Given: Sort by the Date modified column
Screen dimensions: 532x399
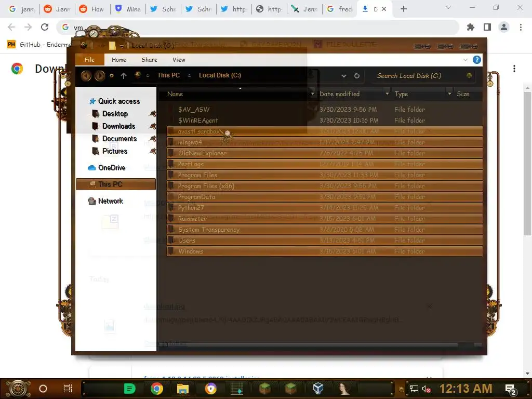Looking at the screenshot, I should (x=339, y=94).
